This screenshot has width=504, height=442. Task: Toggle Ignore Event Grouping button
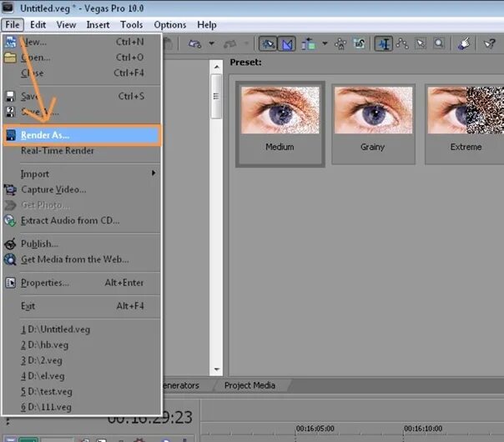tap(359, 43)
